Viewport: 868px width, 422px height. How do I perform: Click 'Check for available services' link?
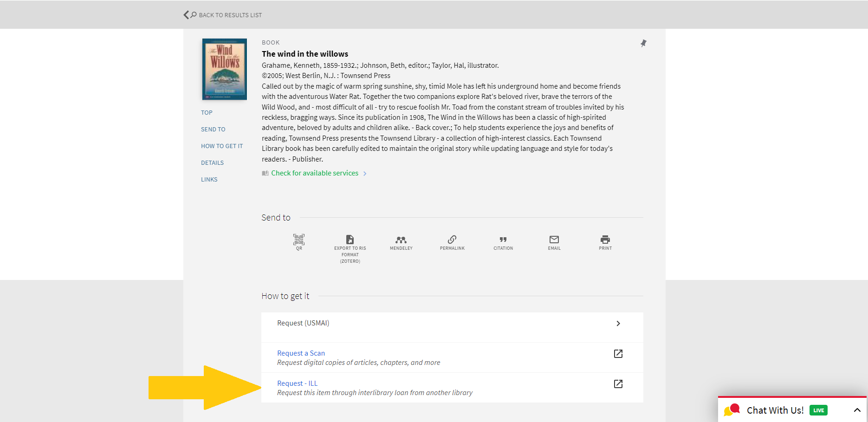point(315,173)
